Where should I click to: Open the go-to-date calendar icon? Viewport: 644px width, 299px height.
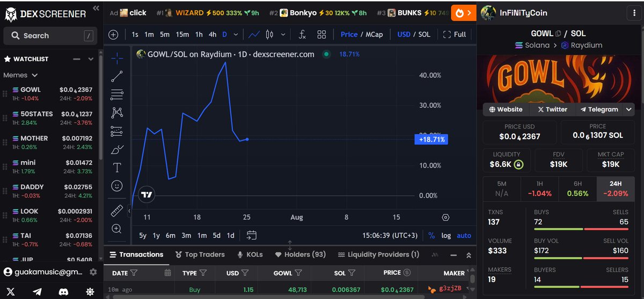click(x=252, y=235)
